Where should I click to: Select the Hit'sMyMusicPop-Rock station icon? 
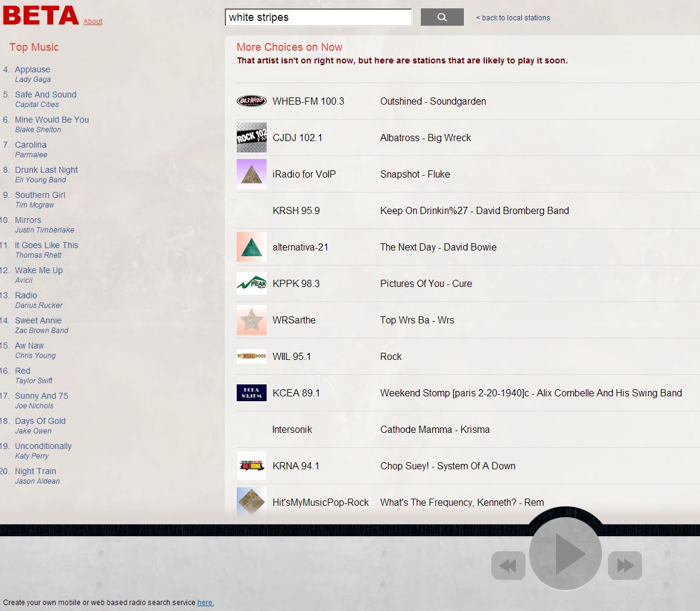251,502
